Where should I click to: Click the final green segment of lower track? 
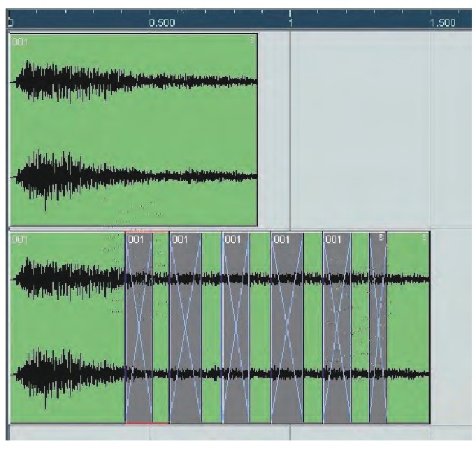click(x=408, y=327)
